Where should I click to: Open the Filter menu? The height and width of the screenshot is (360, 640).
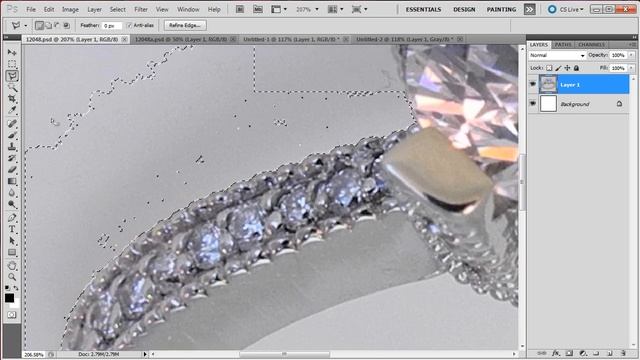(x=141, y=9)
